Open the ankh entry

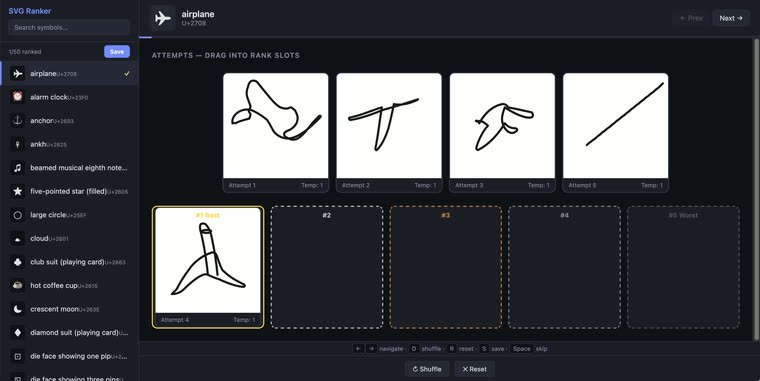pos(69,144)
